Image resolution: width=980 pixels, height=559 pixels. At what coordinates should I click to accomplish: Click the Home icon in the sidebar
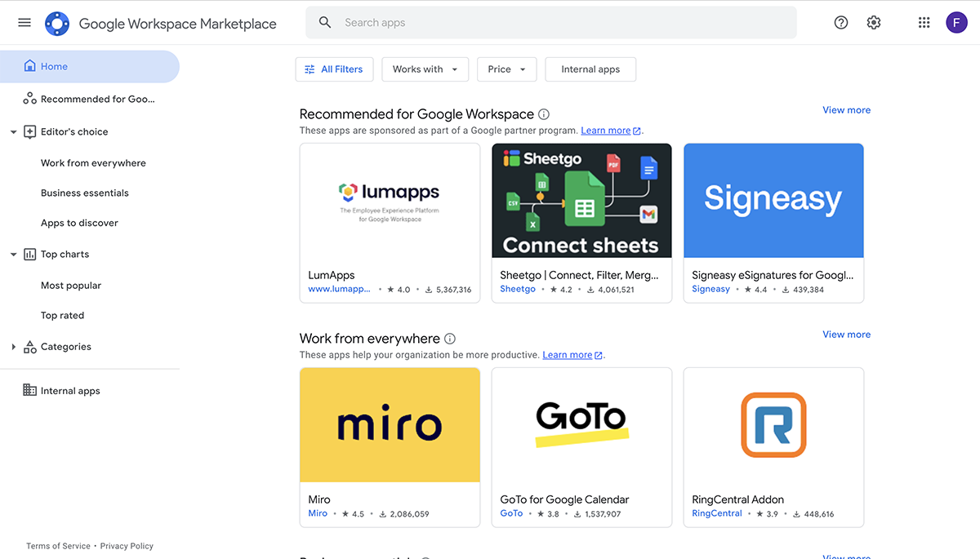click(30, 66)
